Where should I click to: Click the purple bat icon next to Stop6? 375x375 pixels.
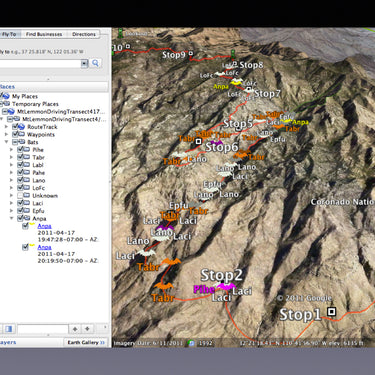click(x=217, y=142)
